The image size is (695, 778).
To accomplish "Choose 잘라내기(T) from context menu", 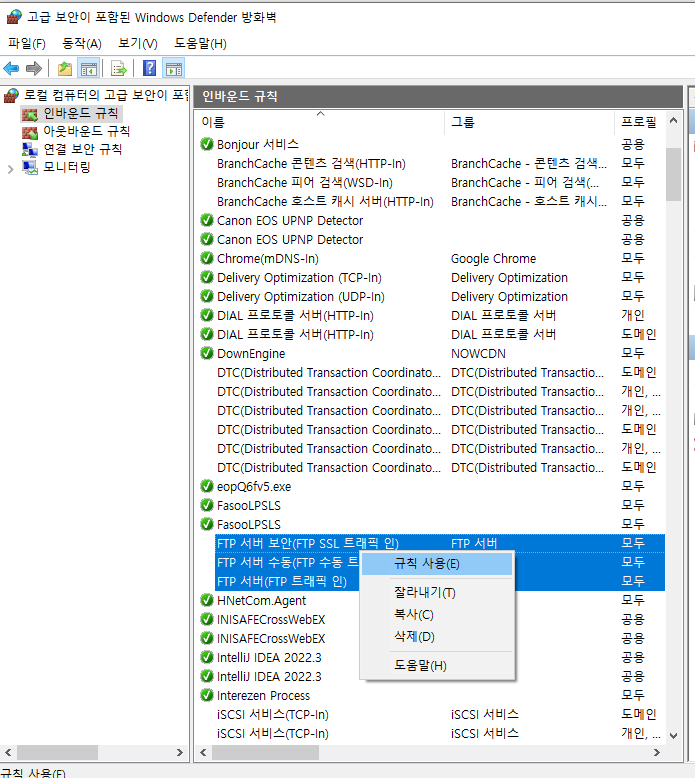I will (x=437, y=592).
